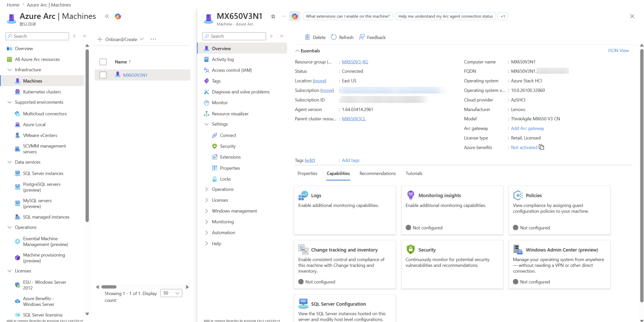Select the Capabilities tab
This screenshot has width=644, height=322.
338,173
